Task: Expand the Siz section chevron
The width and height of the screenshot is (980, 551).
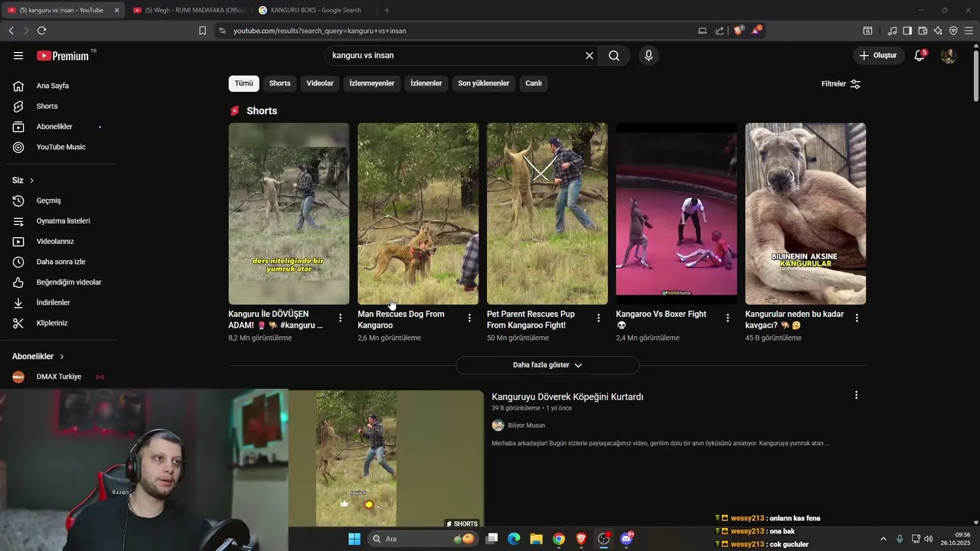Action: pyautogui.click(x=31, y=181)
